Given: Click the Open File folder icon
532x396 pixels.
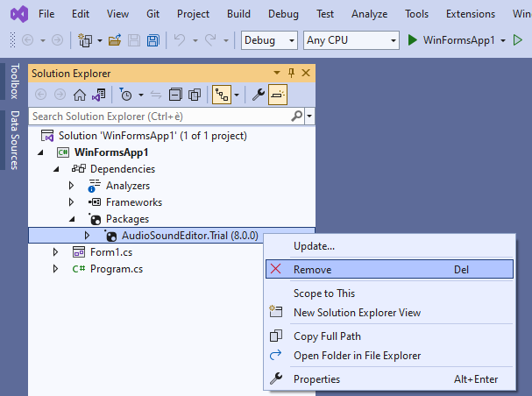Looking at the screenshot, I should pos(115,40).
